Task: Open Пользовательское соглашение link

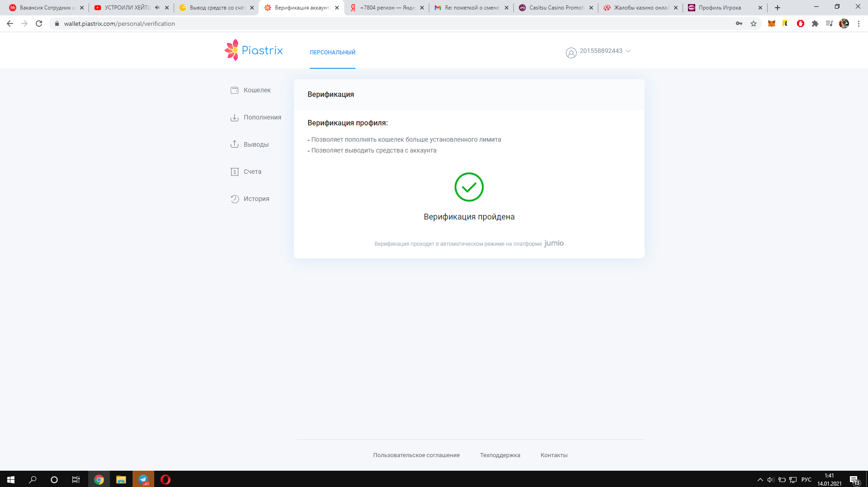Action: tap(416, 455)
